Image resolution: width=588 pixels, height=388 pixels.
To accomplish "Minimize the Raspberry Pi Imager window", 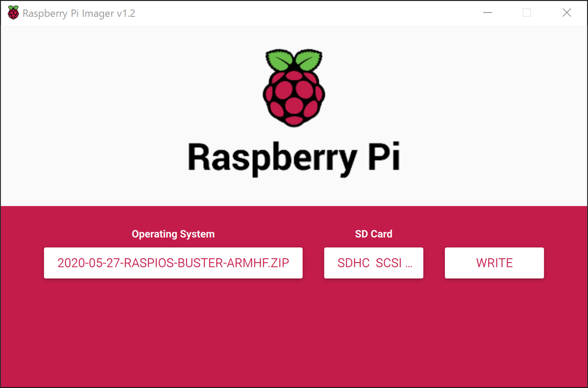I will point(487,13).
